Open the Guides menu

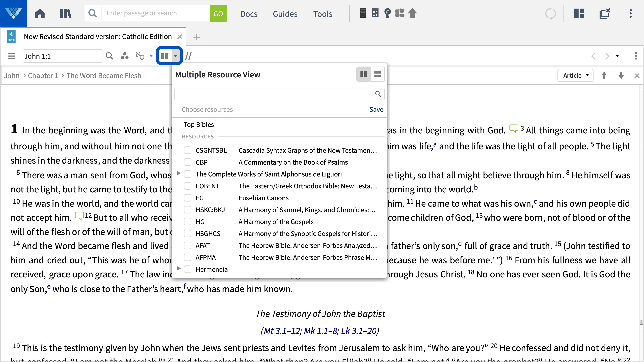point(285,14)
